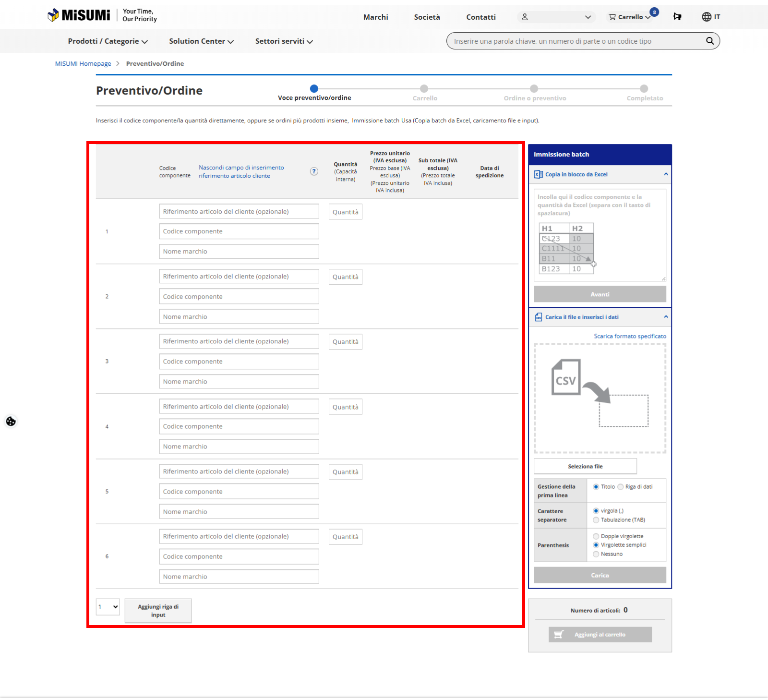Click the search magnifier icon

[x=709, y=41]
